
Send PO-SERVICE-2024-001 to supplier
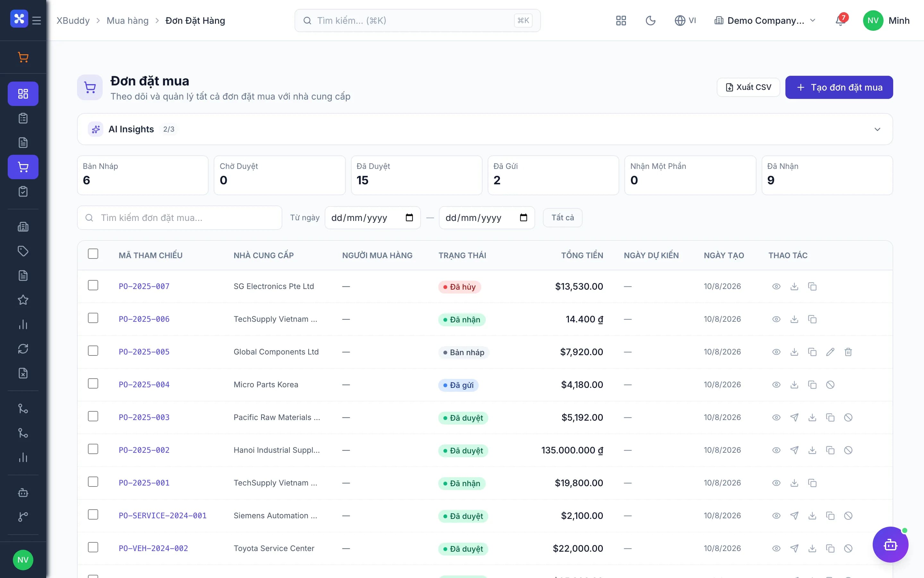794,516
